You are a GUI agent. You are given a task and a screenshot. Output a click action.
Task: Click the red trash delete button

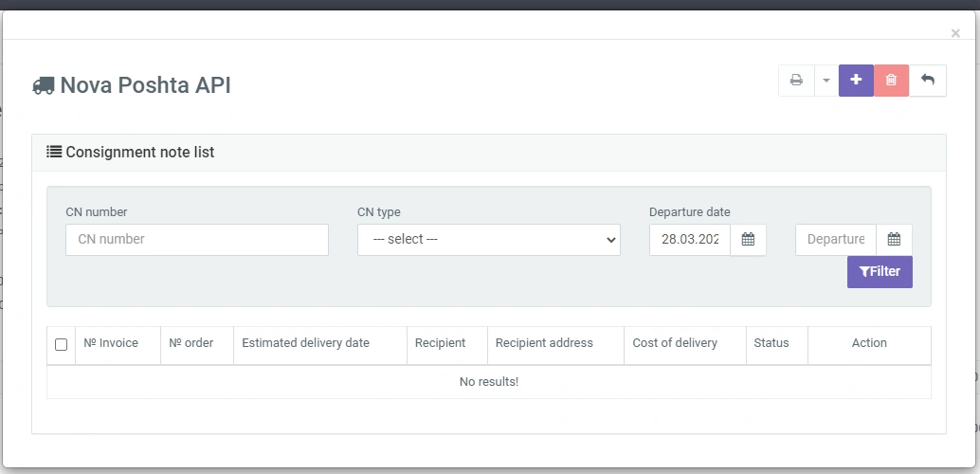click(891, 81)
